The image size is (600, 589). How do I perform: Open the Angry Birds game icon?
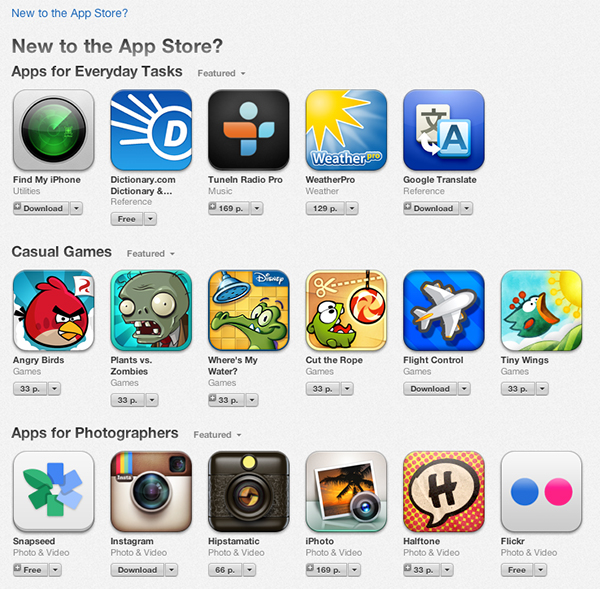coord(54,310)
